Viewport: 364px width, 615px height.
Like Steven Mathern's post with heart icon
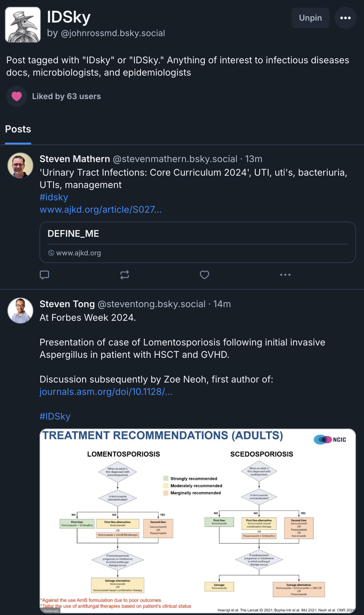pos(205,275)
